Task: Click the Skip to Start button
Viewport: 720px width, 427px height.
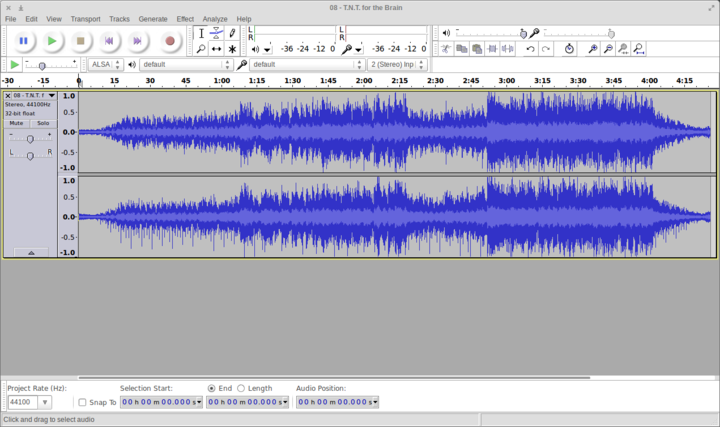Action: coord(110,41)
